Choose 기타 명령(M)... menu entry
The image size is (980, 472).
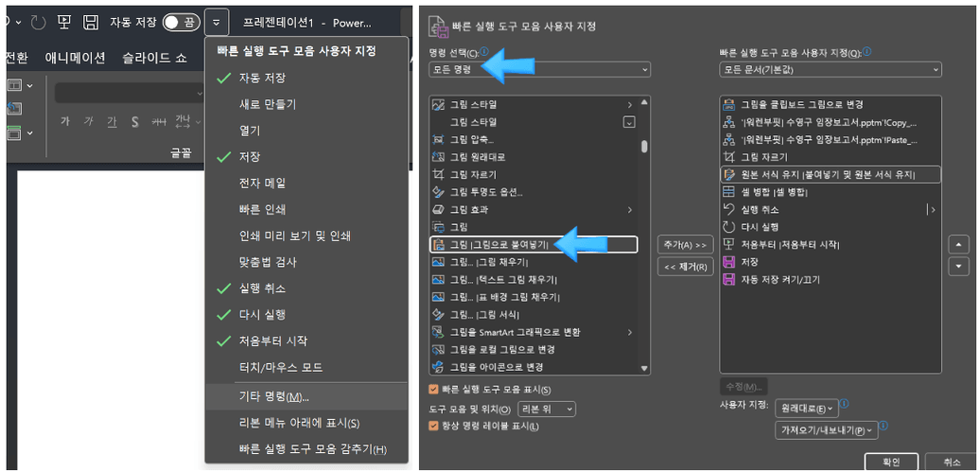point(306,396)
